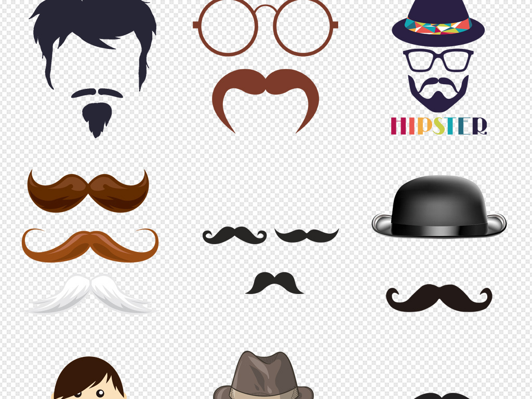Screen dimensions: 532x399
Task: Click the dark square-framed glasses
Action: pyautogui.click(x=438, y=60)
